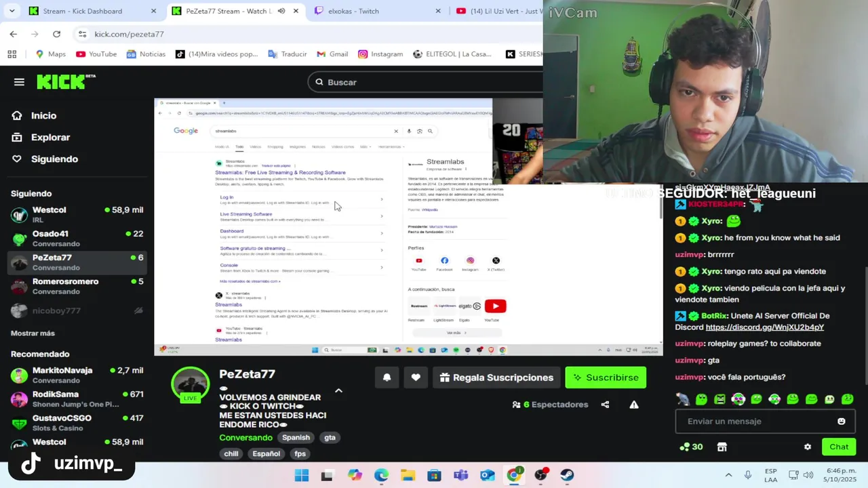
Task: Send message with green Chat button
Action: pos(839,447)
